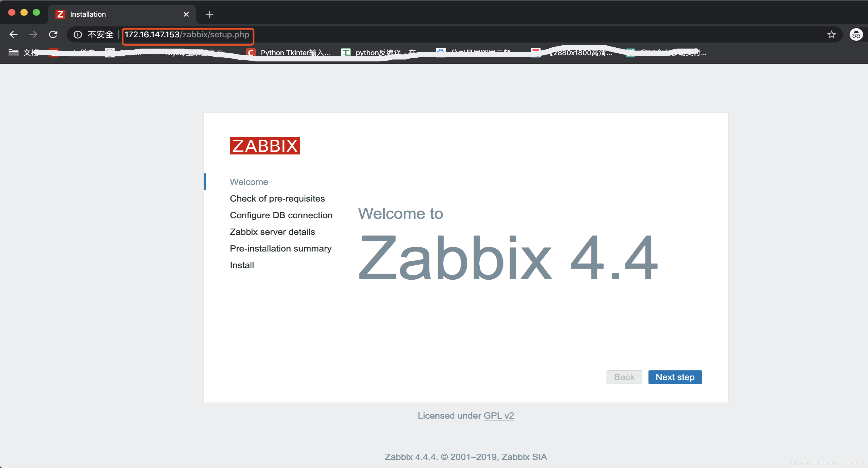
Task: Open the incognito profile icon
Action: (x=856, y=34)
